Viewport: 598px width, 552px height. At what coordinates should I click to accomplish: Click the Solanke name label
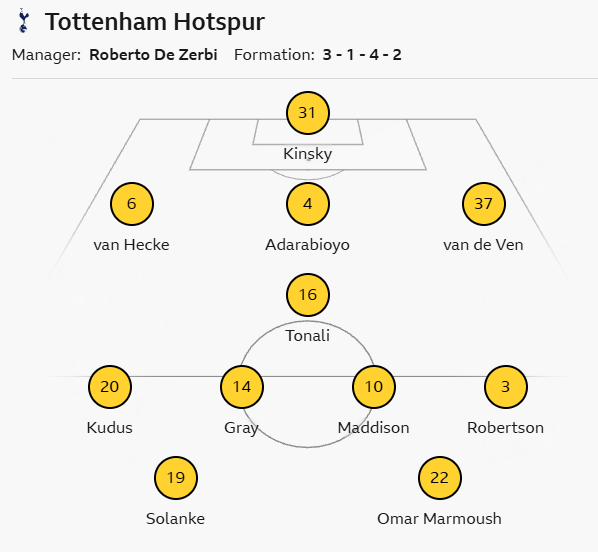point(175,519)
